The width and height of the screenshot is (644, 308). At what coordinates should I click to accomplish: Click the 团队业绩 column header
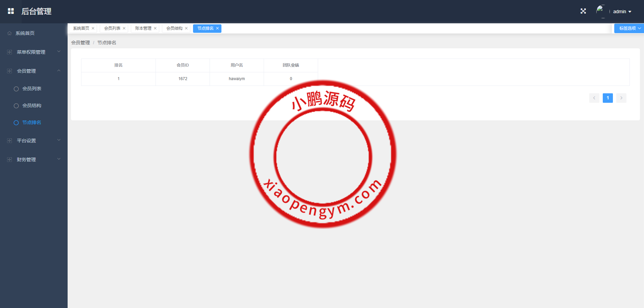coord(291,65)
